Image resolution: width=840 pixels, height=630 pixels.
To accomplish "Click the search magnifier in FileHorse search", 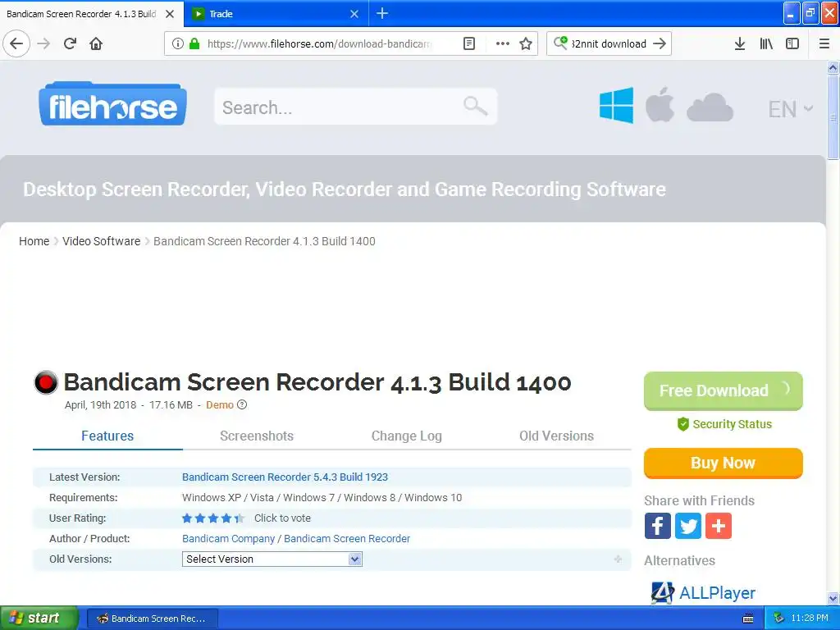I will coord(475,106).
